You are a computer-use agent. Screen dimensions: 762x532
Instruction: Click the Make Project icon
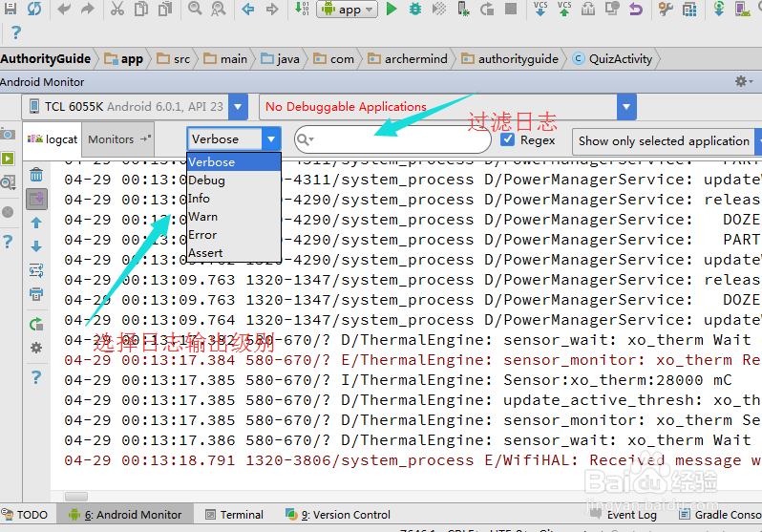(302, 9)
